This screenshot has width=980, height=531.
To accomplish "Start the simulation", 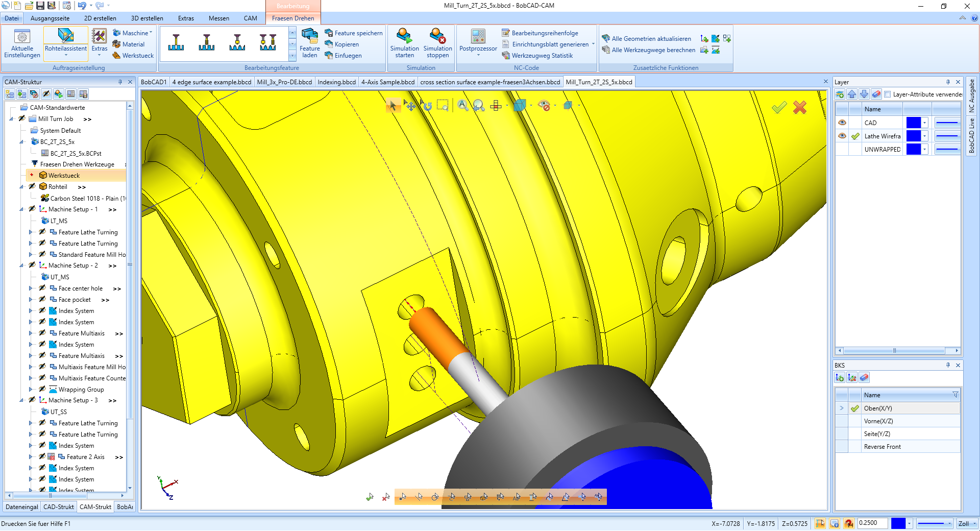I will click(404, 43).
